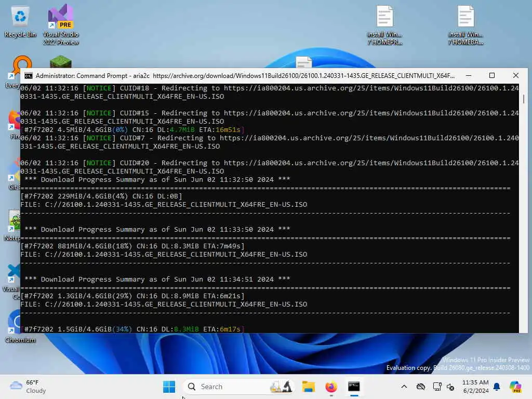Viewport: 532px width, 399px height.
Task: Select install_Win7 HOMEBA text file icon
Action: (x=465, y=25)
